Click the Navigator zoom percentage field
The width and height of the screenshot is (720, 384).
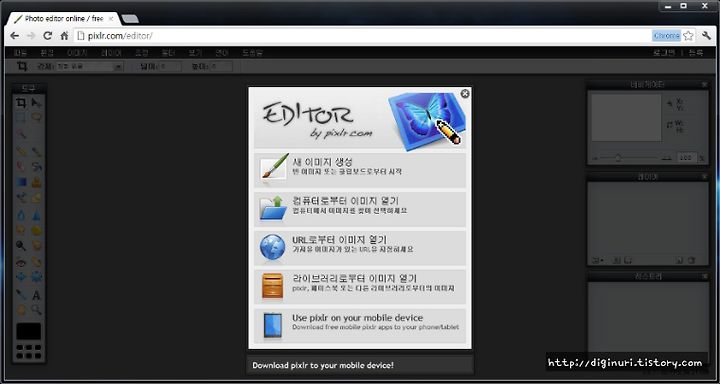pyautogui.click(x=686, y=158)
